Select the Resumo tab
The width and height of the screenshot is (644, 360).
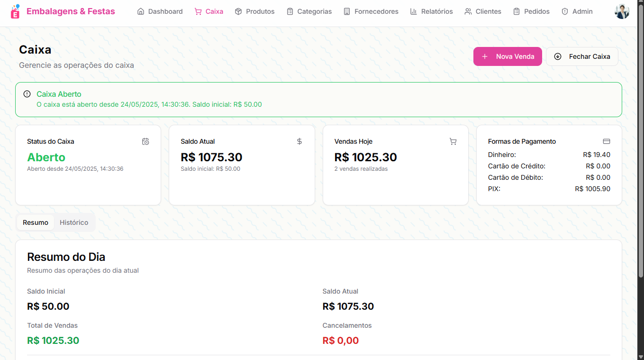tap(36, 222)
